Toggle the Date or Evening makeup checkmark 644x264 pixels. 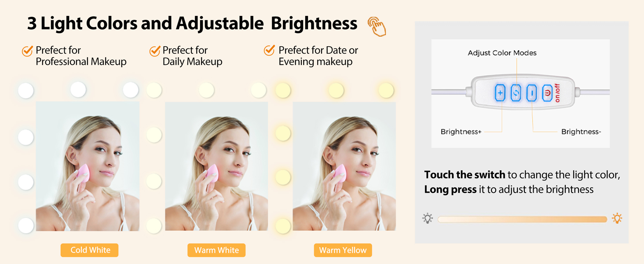coord(269,51)
